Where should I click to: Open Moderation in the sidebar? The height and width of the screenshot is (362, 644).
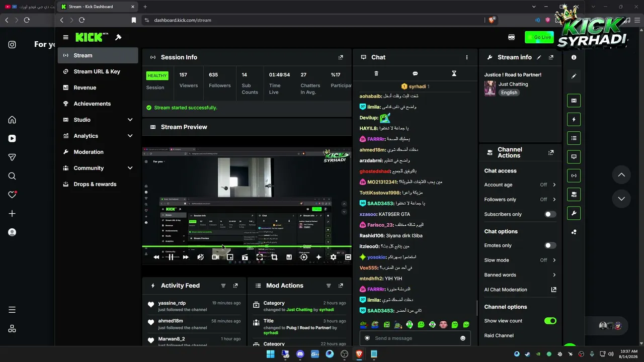click(98, 152)
